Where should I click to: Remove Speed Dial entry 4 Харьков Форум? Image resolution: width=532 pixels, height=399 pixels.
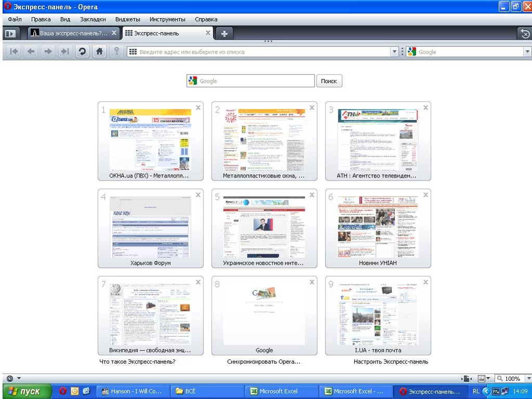pyautogui.click(x=198, y=195)
